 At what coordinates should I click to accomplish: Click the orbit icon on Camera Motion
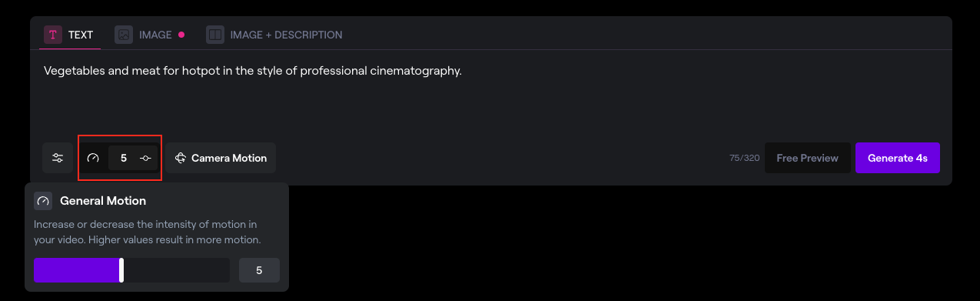click(x=181, y=158)
